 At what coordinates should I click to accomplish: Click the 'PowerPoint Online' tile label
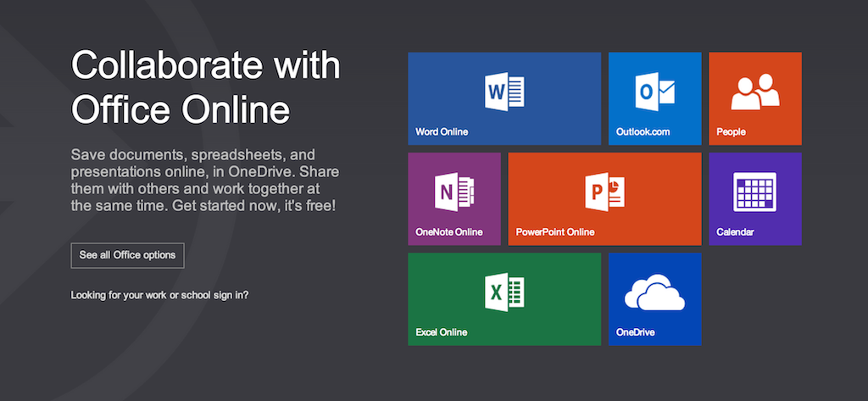(555, 232)
